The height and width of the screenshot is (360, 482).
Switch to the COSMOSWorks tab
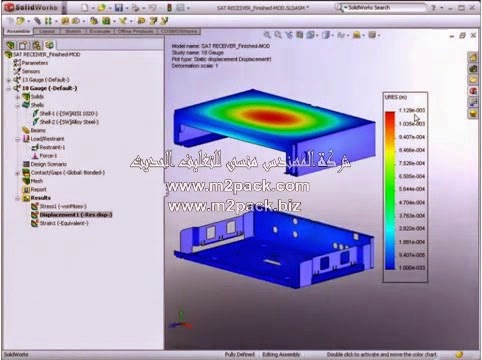(x=179, y=31)
